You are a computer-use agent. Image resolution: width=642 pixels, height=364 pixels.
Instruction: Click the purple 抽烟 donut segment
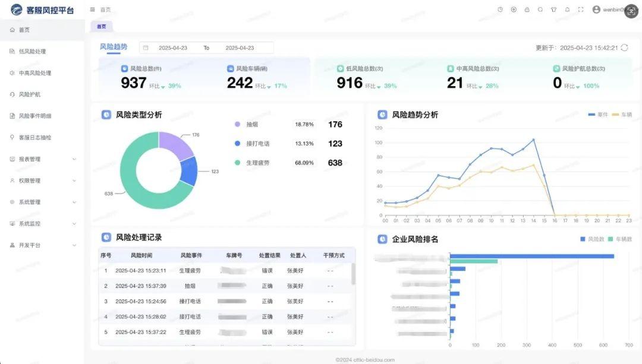click(x=174, y=143)
